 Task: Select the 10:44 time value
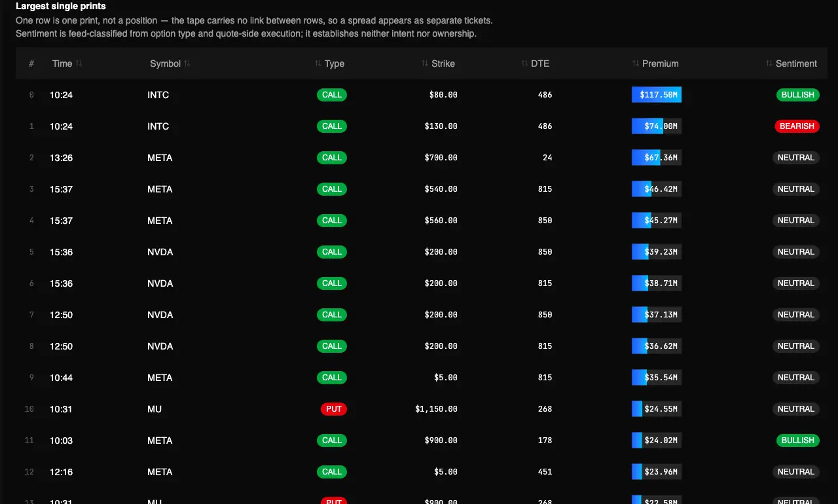pos(62,378)
